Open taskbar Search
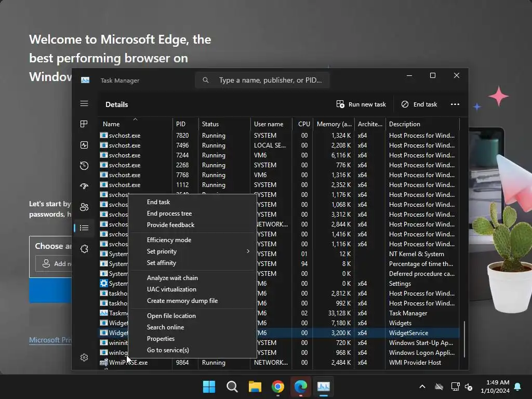Viewport: 532px width, 399px height. point(232,387)
